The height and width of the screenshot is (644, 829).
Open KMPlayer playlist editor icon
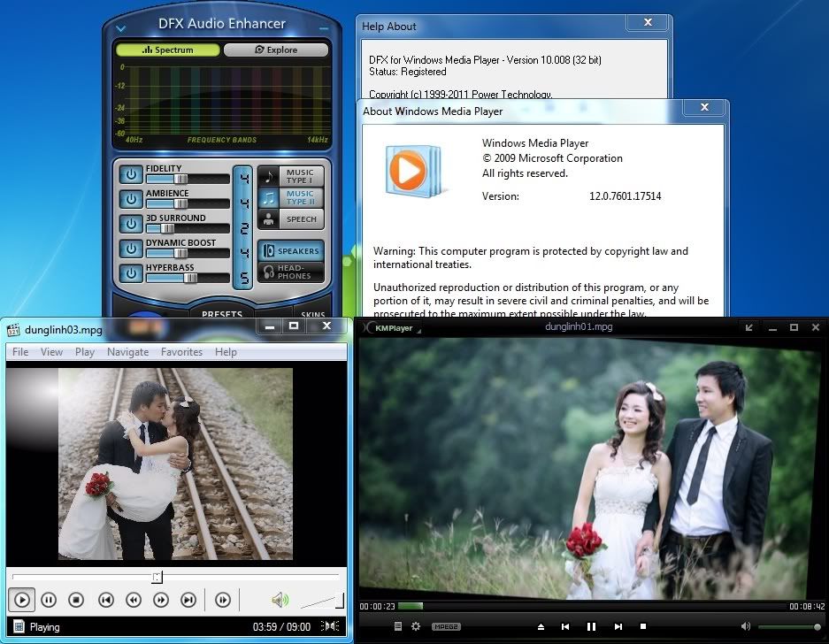tap(398, 626)
